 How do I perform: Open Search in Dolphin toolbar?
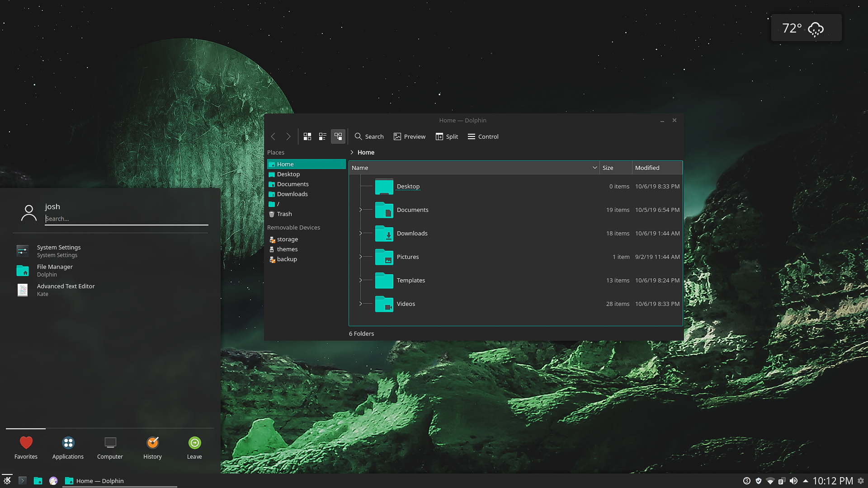coord(369,136)
